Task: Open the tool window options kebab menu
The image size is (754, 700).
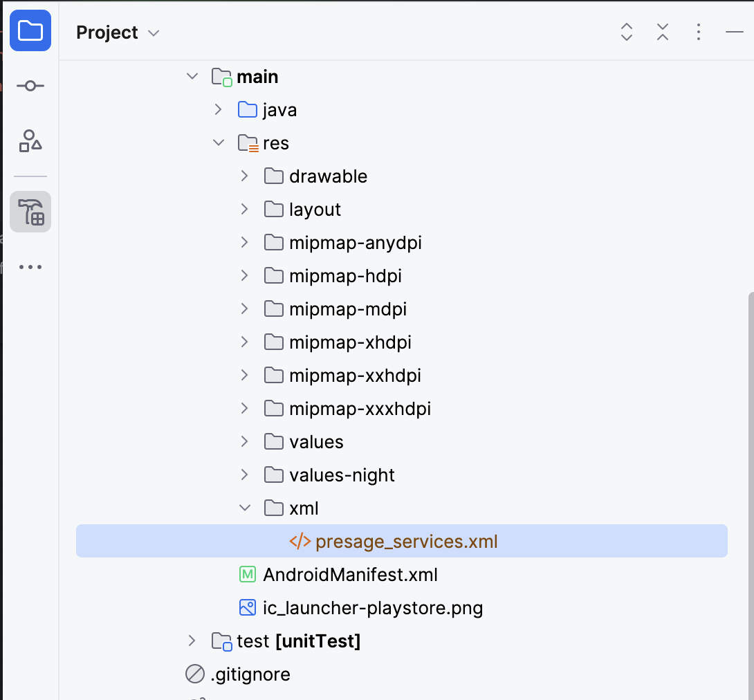Action: (698, 32)
